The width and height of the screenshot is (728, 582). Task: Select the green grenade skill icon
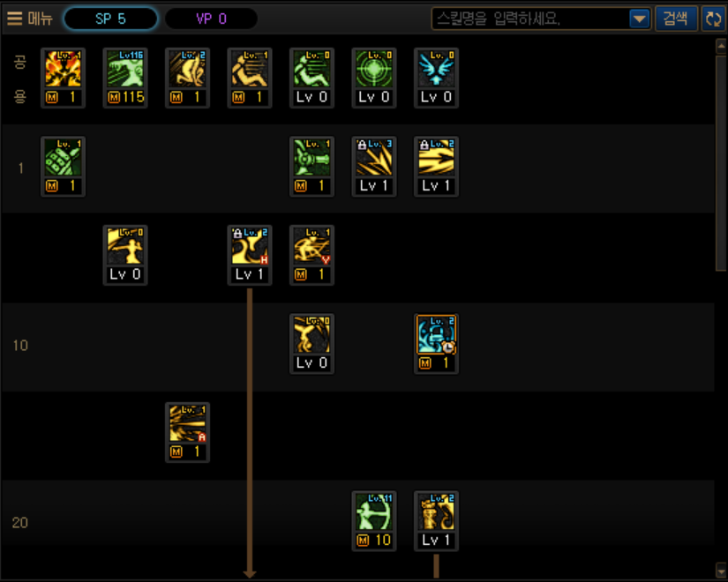pos(63,158)
